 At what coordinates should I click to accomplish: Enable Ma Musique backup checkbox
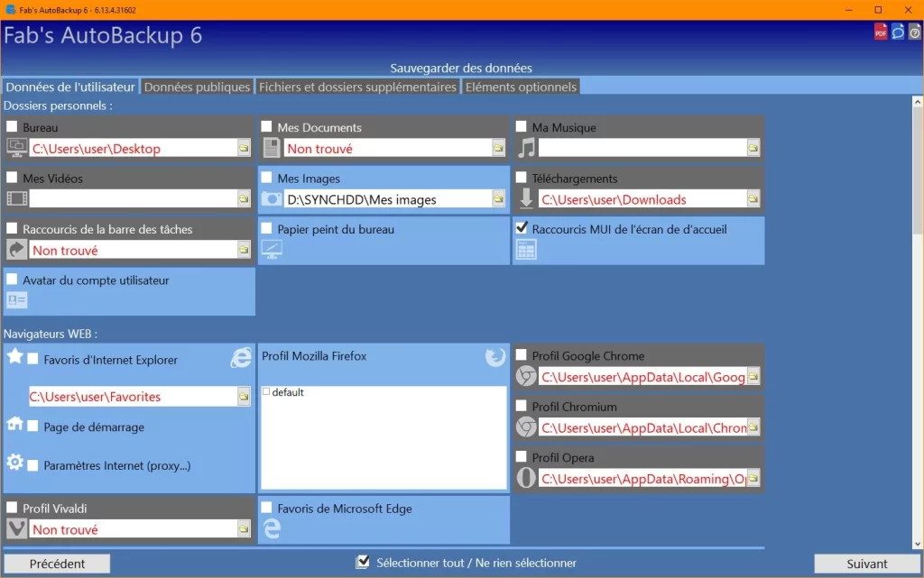pyautogui.click(x=521, y=126)
